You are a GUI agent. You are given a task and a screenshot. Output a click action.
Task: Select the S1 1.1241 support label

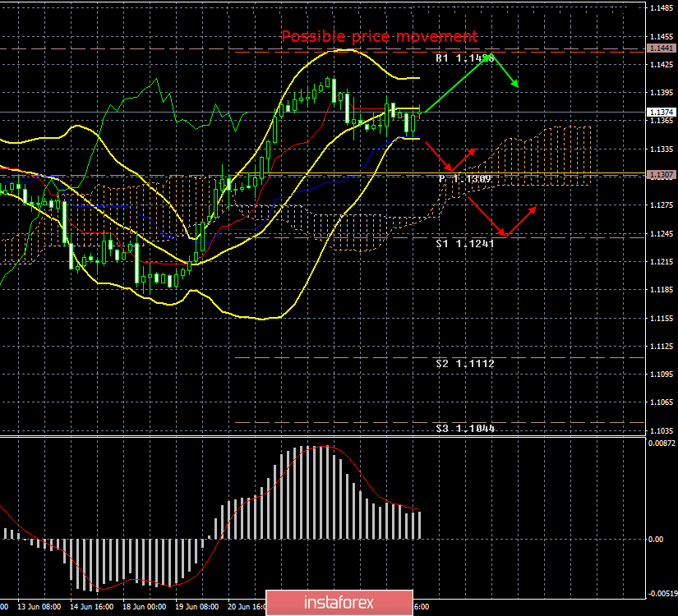pos(464,244)
